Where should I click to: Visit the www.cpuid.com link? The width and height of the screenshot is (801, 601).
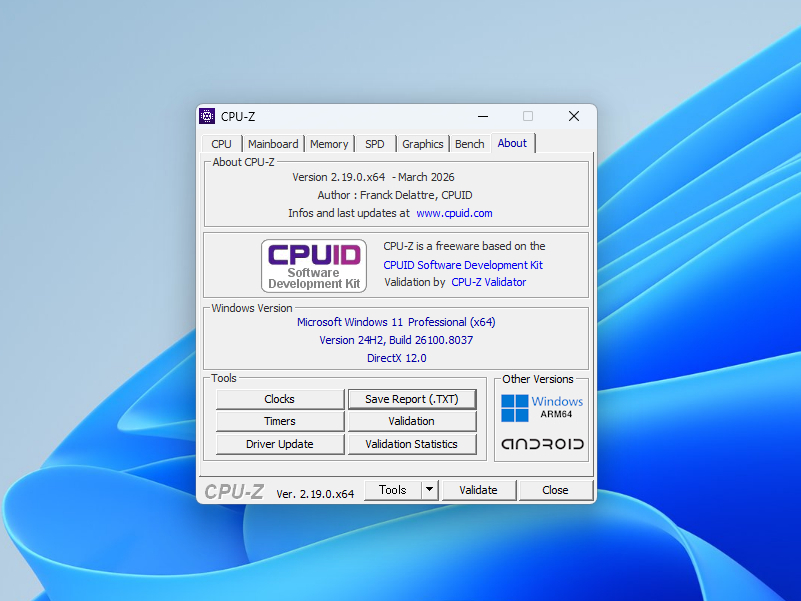pyautogui.click(x=455, y=213)
